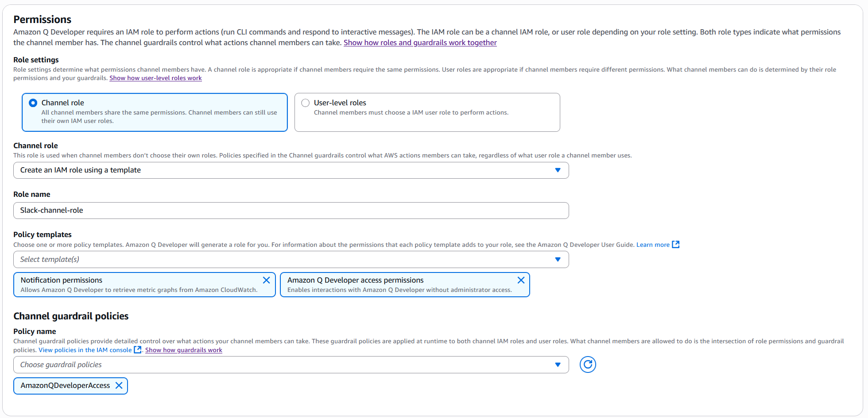Open 'View policies in the IAM console'
The height and width of the screenshot is (418, 868).
click(85, 350)
